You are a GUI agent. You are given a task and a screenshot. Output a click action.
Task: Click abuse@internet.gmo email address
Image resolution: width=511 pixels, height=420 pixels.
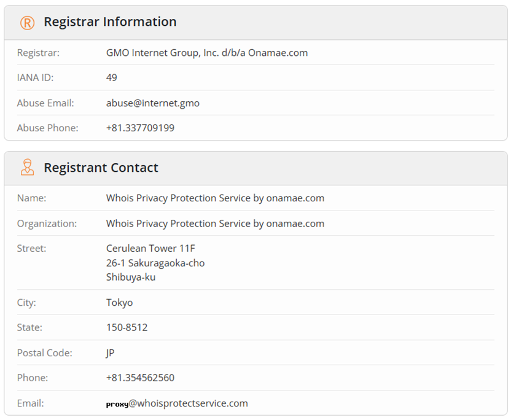153,103
